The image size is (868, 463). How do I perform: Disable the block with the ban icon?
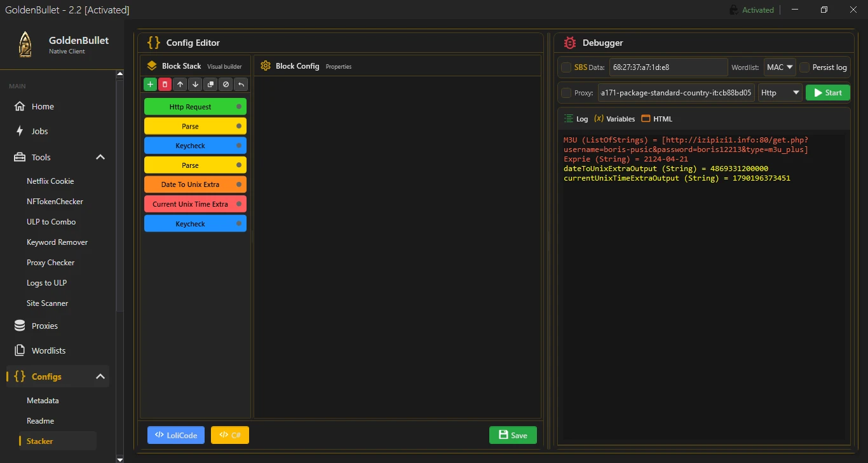[x=226, y=85]
